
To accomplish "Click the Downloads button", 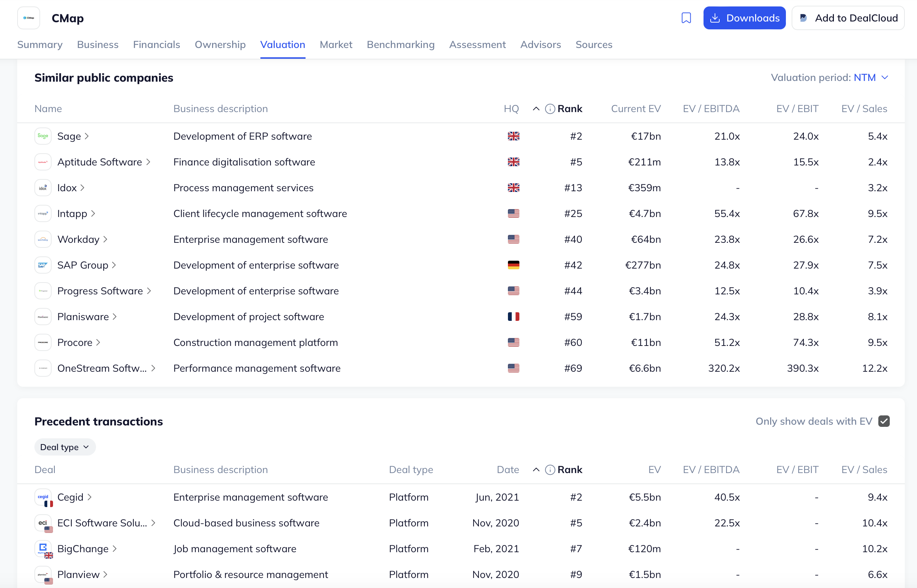I will click(744, 18).
